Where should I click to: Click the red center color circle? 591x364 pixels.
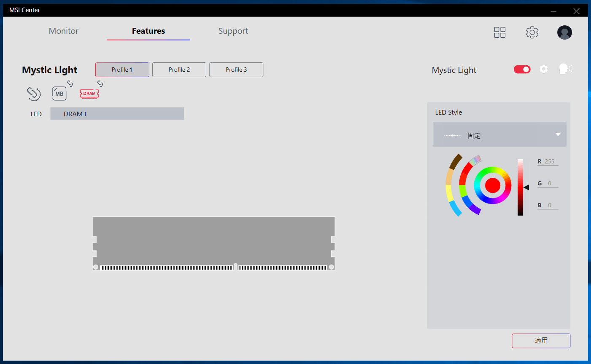(x=493, y=185)
